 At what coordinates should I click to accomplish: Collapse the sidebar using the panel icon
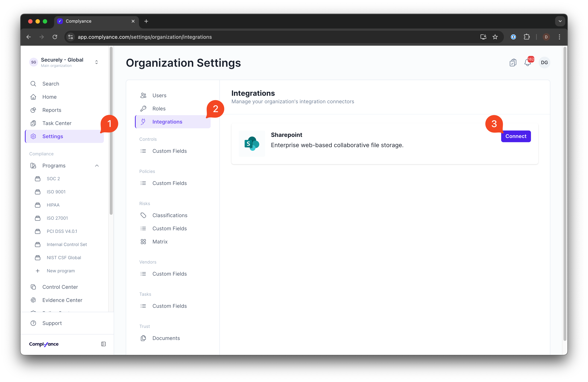coord(103,344)
